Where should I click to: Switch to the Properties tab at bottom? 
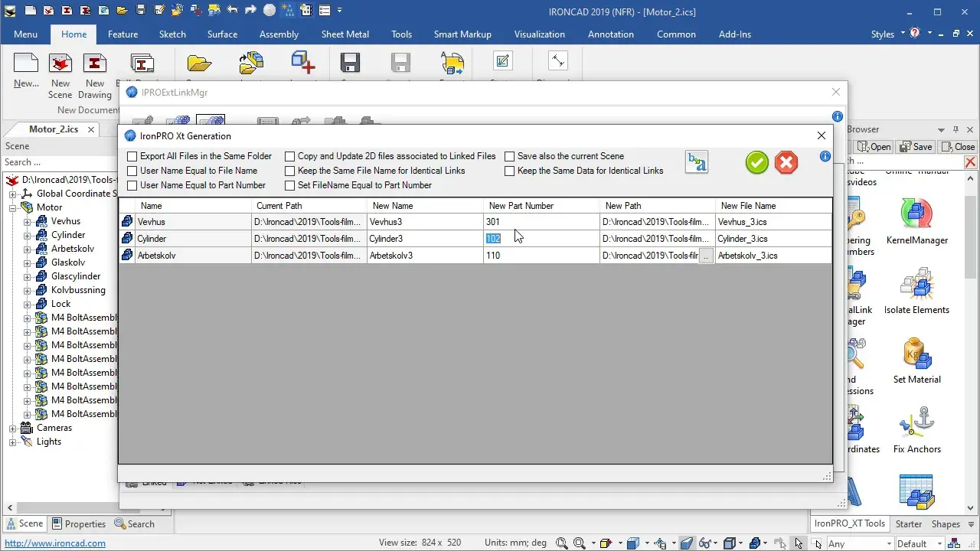point(79,523)
